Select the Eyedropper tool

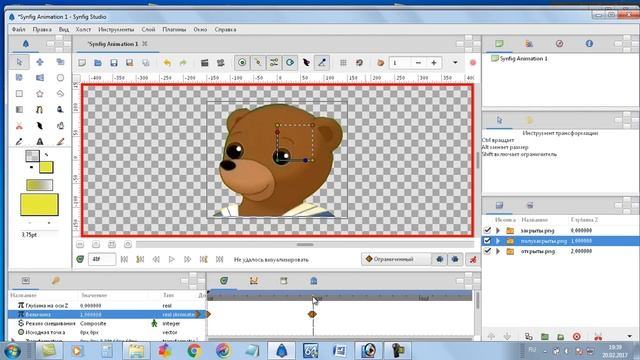(x=19, y=142)
